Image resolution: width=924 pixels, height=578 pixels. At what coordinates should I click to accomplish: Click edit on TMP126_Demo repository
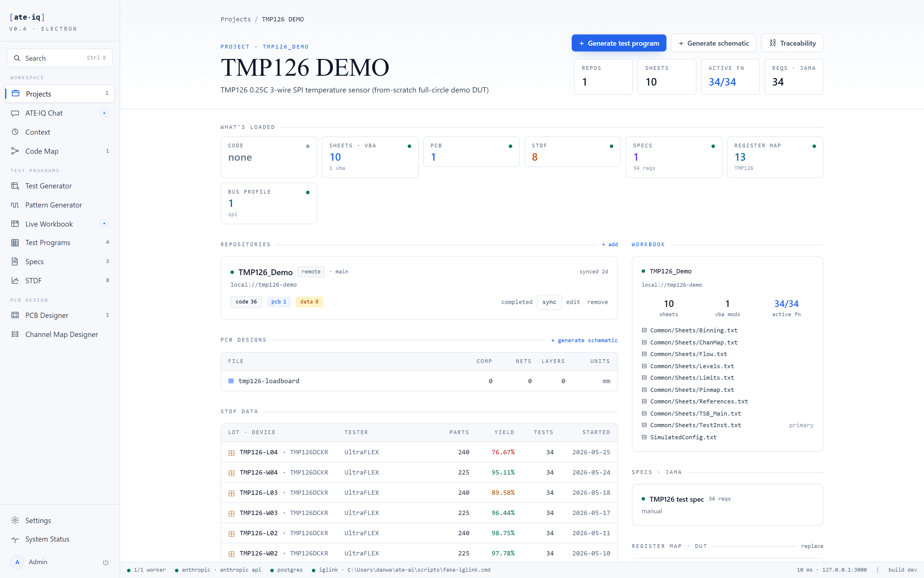pos(573,302)
